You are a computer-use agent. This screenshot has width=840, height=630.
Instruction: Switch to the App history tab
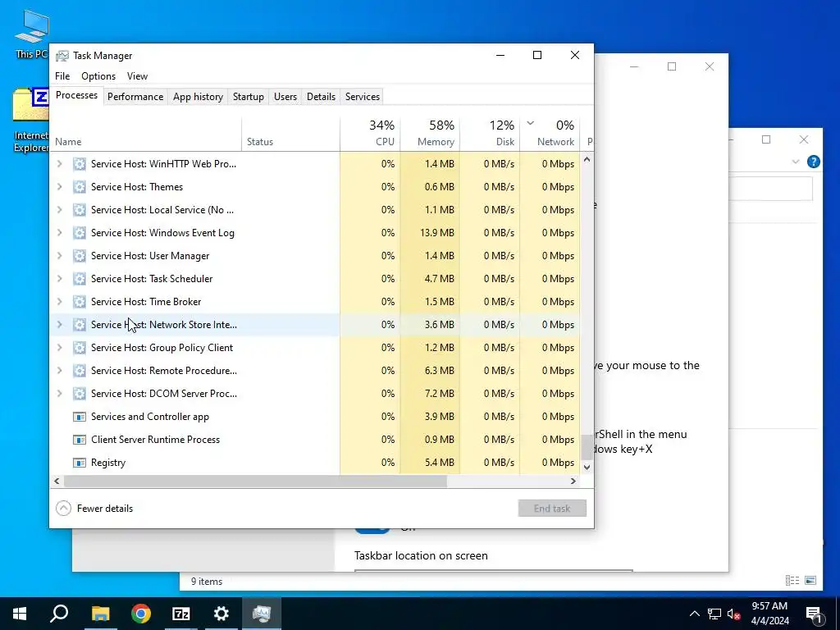pyautogui.click(x=198, y=97)
